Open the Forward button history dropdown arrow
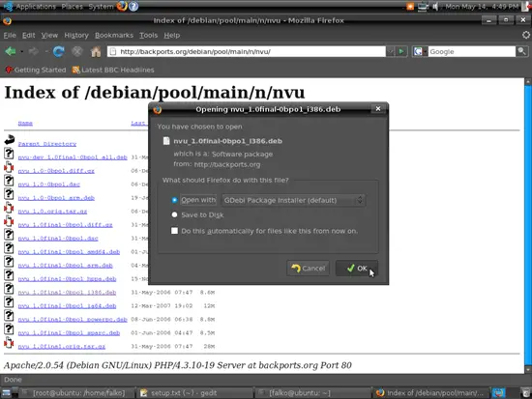 coord(45,51)
